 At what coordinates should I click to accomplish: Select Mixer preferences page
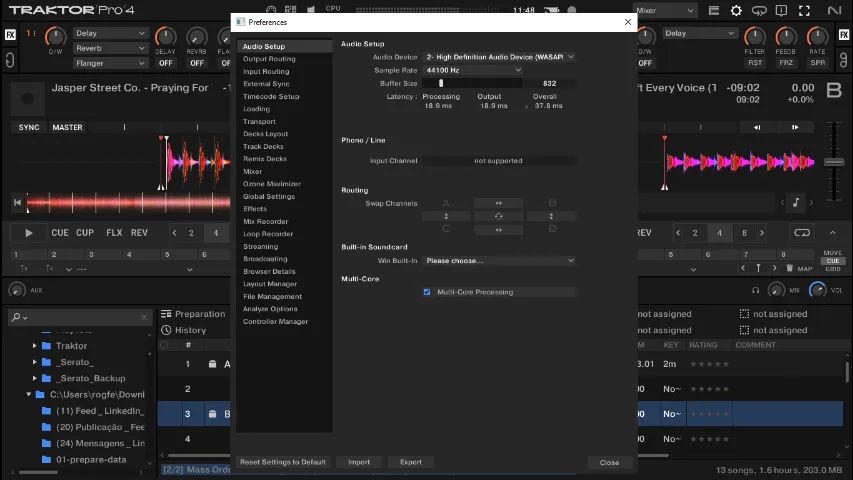click(x=252, y=171)
